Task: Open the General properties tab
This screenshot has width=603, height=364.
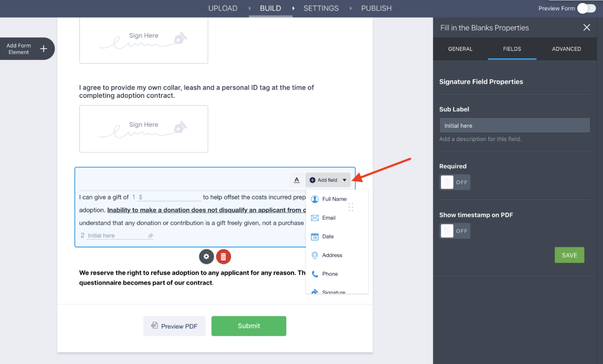Action: 460,49
